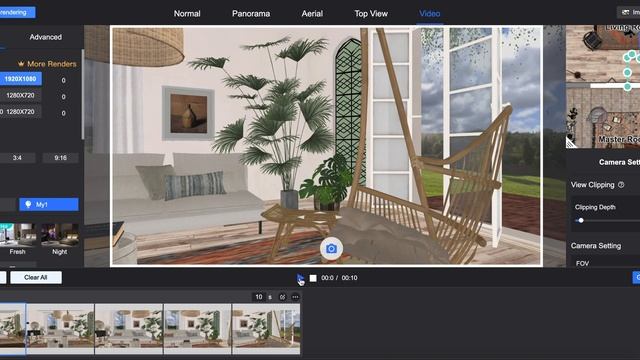Click the image gallery icon at top right
The image size is (640, 360).
click(x=626, y=12)
